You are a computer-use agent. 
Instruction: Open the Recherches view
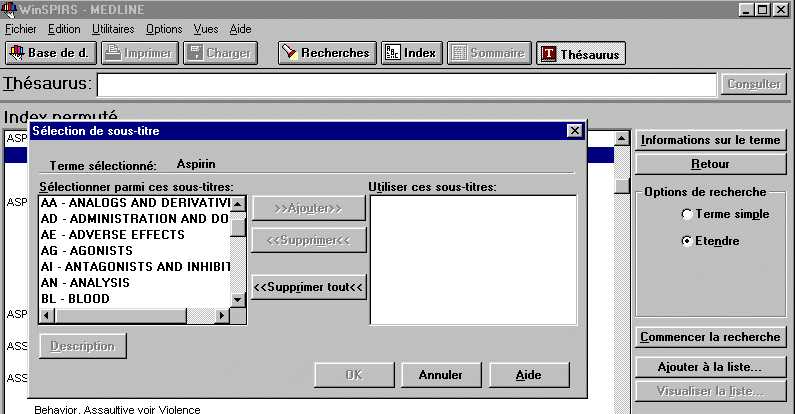[x=327, y=53]
